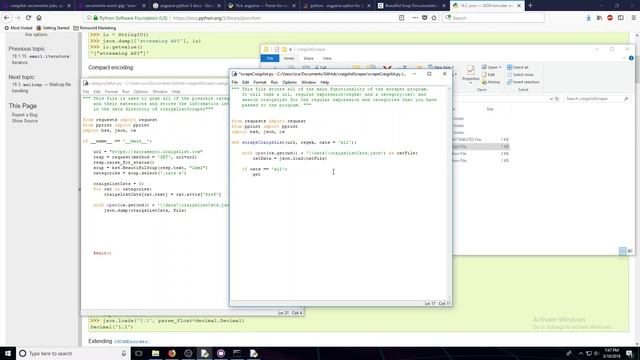
Task: Open the Explorer Help question icon
Action: 631,58
